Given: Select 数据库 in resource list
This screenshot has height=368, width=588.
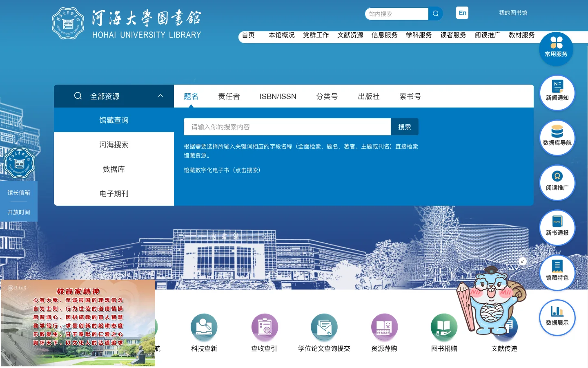Looking at the screenshot, I should point(114,169).
